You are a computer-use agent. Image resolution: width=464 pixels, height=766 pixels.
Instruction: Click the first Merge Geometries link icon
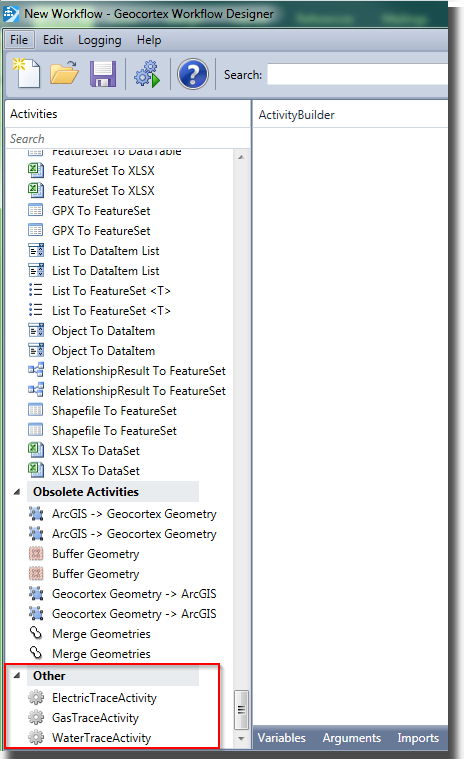tap(36, 633)
